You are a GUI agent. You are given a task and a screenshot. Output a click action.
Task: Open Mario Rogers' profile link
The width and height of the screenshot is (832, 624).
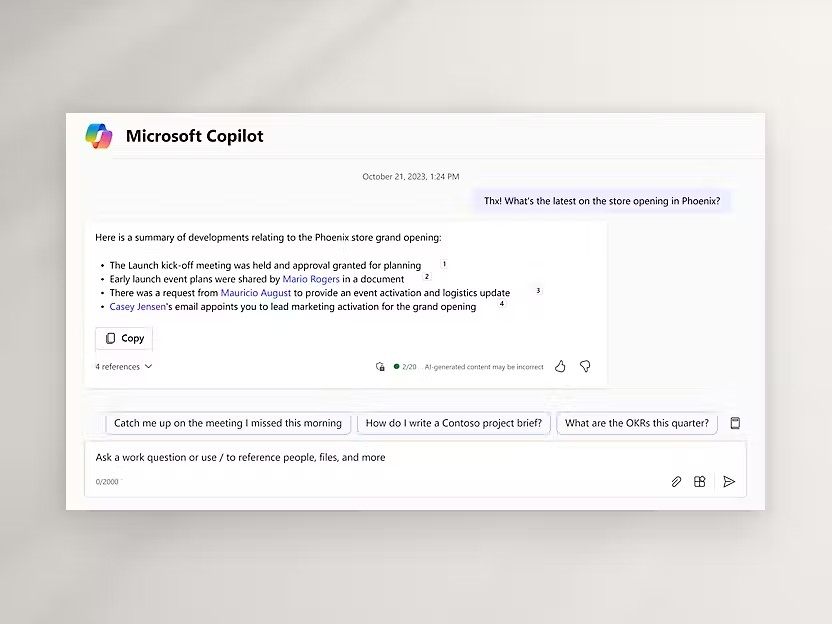pos(310,279)
